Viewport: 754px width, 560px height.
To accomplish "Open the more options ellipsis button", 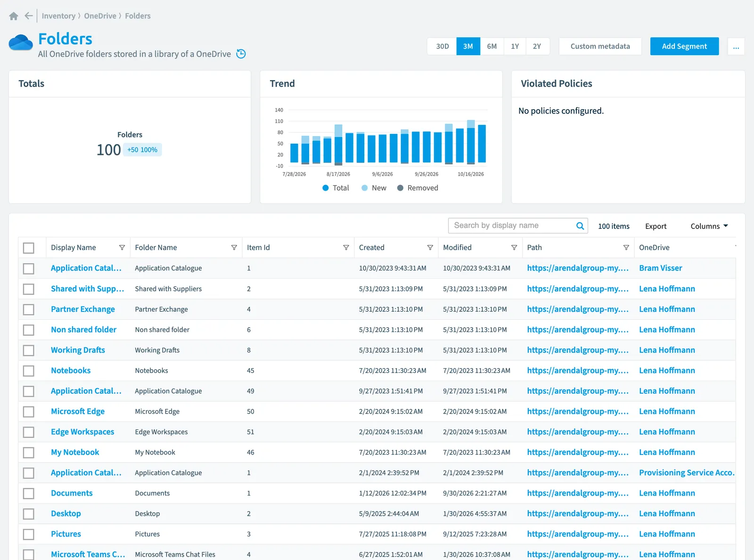I will point(736,46).
